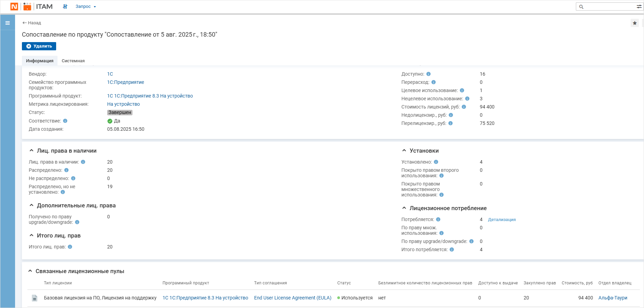This screenshot has height=308, width=644.
Task: Select the Информация tab
Action: [40, 61]
